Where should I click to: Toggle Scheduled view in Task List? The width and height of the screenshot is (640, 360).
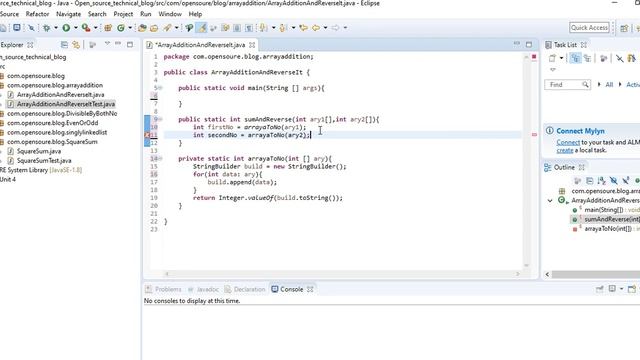coord(587,58)
